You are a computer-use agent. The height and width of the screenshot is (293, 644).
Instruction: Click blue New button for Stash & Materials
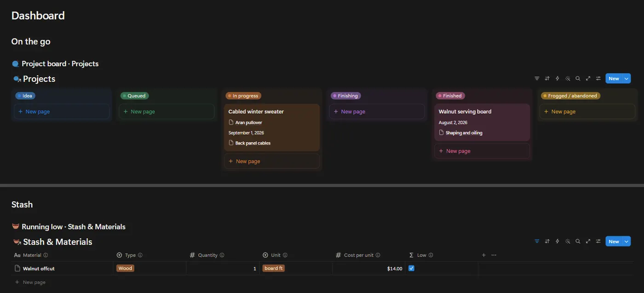click(x=614, y=241)
